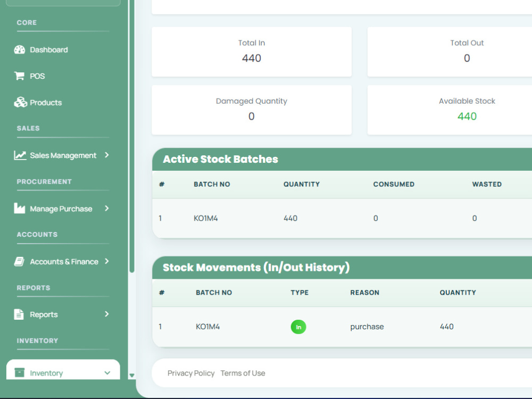Click the green In type badge
The image size is (532, 399).
(298, 327)
